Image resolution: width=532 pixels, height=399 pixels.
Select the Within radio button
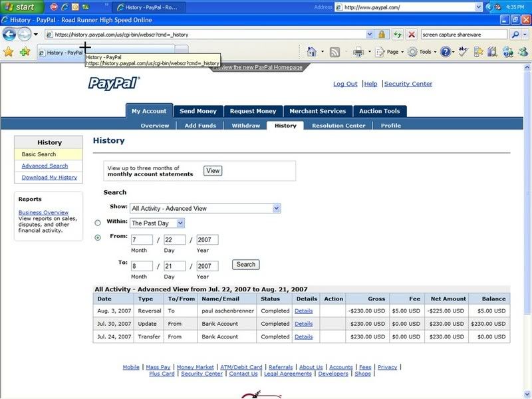tap(98, 223)
